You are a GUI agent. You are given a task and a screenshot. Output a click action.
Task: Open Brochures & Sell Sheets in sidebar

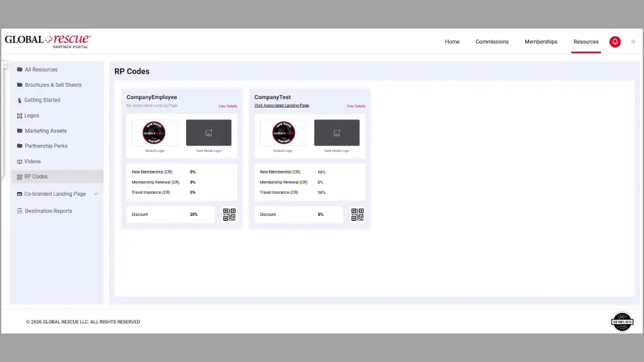53,84
